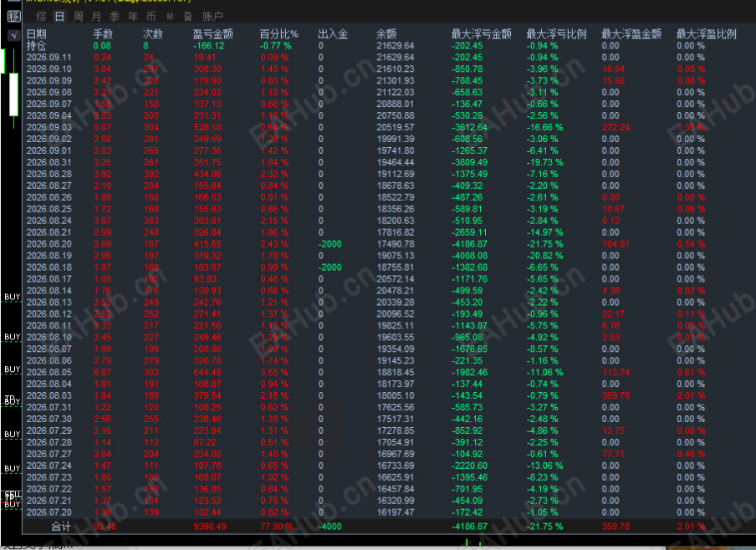Select the 年 yearly tab

tap(133, 17)
